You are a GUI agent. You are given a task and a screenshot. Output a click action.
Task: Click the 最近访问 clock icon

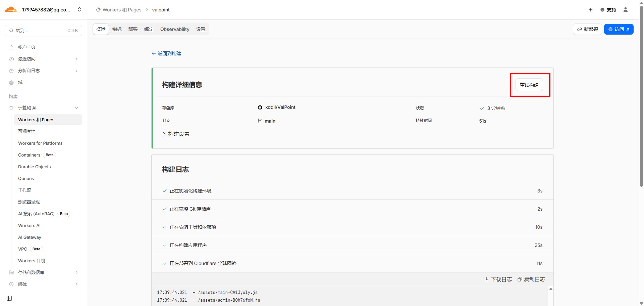coord(11,59)
